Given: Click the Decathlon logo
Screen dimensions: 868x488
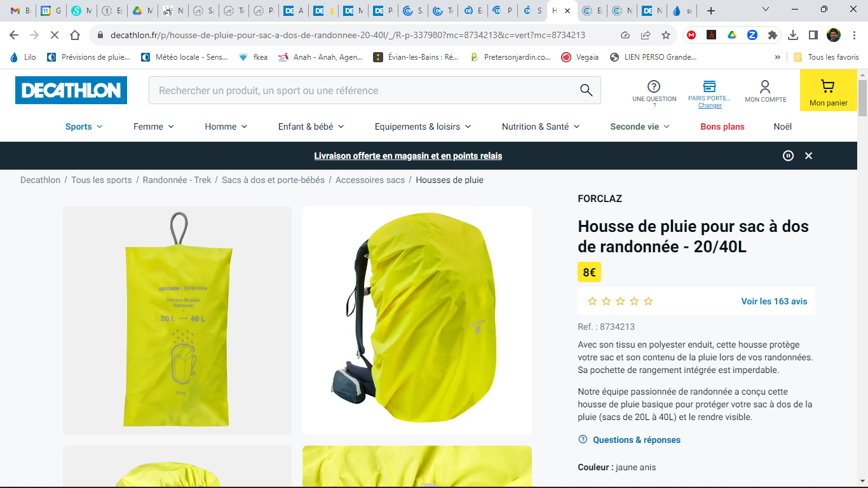Looking at the screenshot, I should [x=71, y=90].
